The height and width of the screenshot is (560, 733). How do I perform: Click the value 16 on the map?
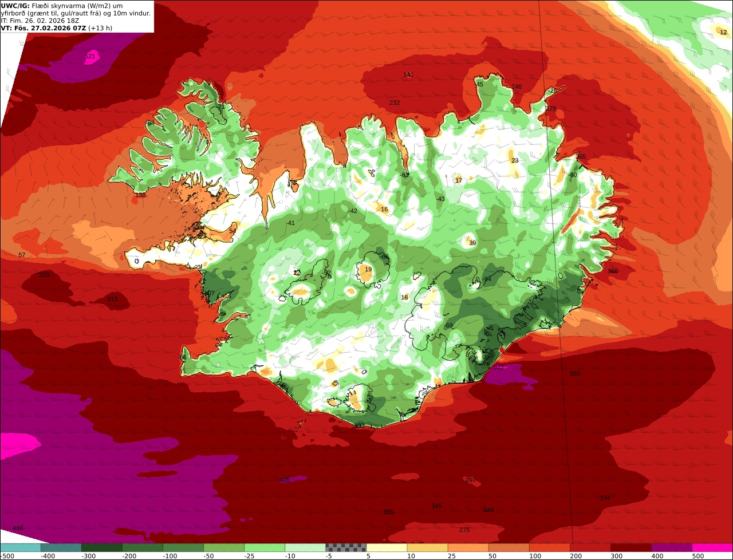384,209
